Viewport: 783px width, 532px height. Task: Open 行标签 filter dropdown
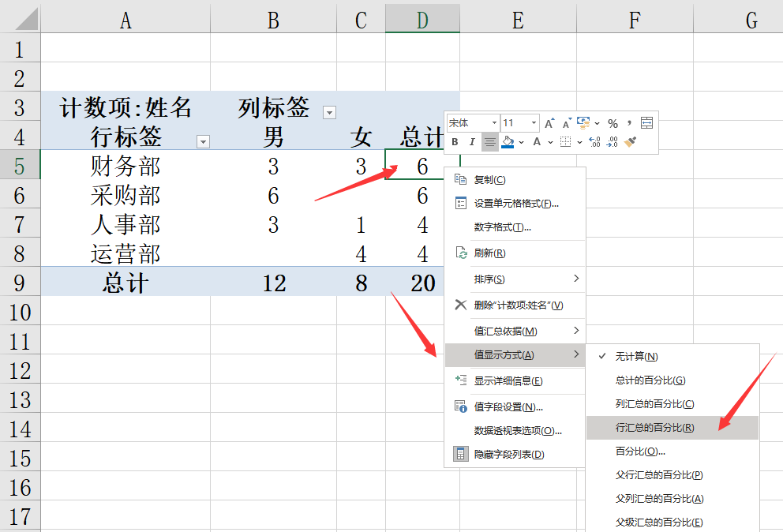click(x=203, y=142)
